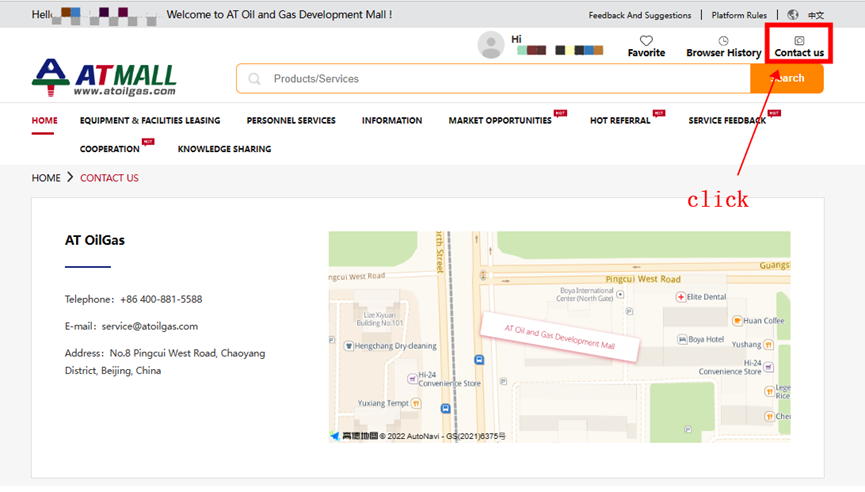The image size is (865, 492).
Task: Click Hengchang Dry-cleaning map marker
Action: [x=349, y=346]
